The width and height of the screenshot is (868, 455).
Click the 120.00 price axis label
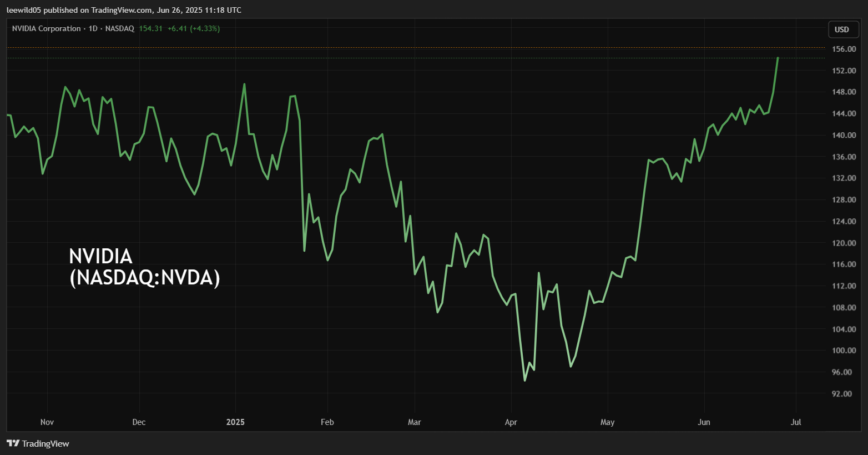(844, 243)
